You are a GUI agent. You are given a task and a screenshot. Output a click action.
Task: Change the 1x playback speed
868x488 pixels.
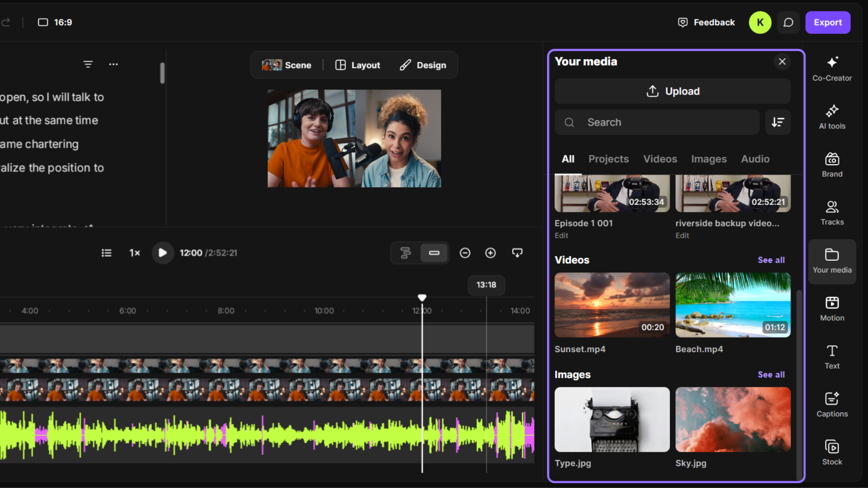tap(135, 253)
